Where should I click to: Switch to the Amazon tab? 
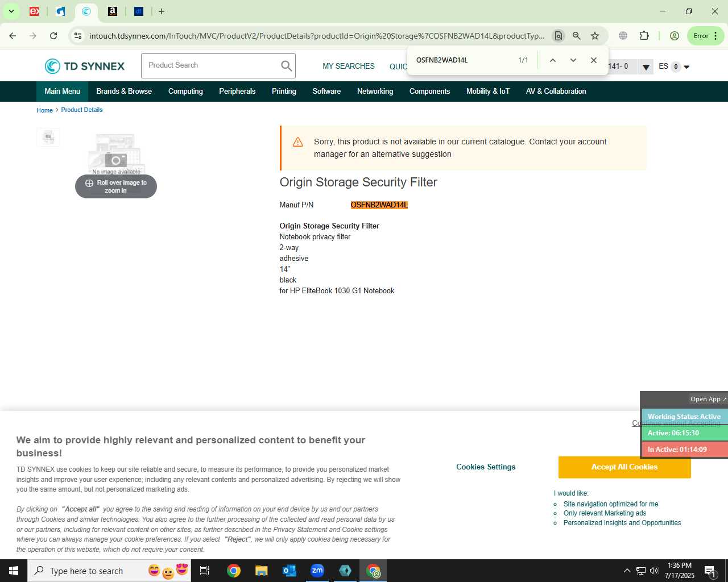click(x=113, y=11)
